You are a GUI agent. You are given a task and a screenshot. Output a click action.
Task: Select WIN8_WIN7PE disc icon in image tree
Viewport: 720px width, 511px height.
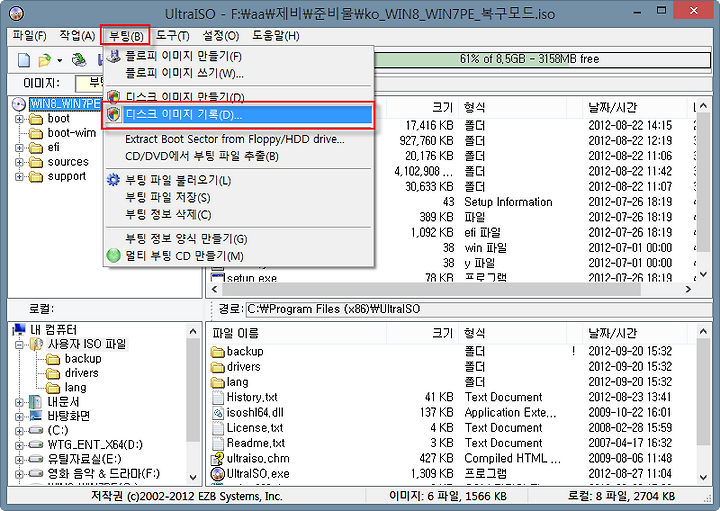click(19, 104)
